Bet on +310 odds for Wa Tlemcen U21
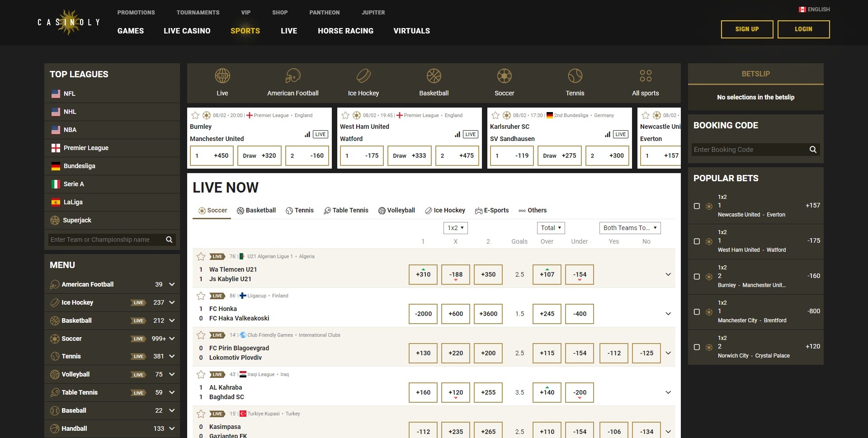This screenshot has width=868, height=438. pos(423,274)
